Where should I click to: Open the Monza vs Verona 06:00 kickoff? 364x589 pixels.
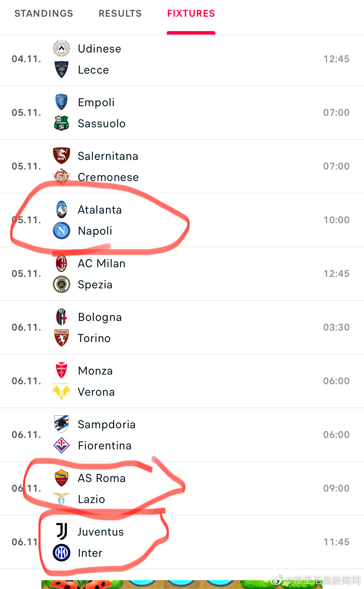336,381
